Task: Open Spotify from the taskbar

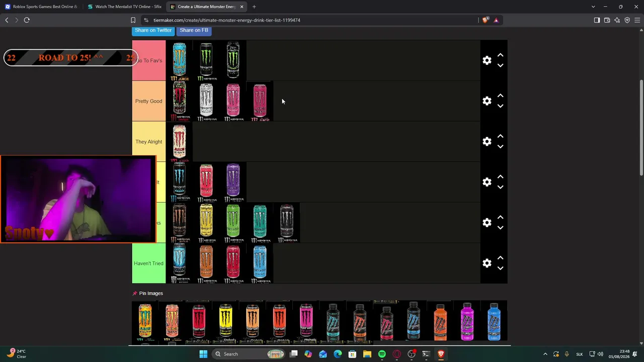Action: 382,354
